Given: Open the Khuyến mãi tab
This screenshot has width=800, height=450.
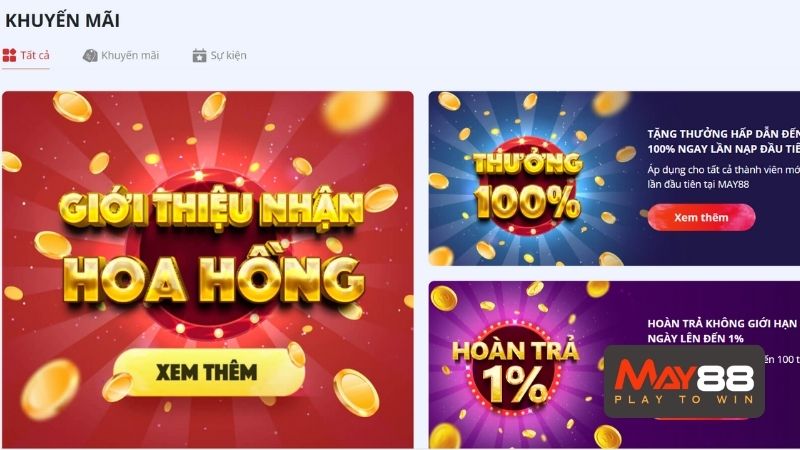Looking at the screenshot, I should pos(121,56).
